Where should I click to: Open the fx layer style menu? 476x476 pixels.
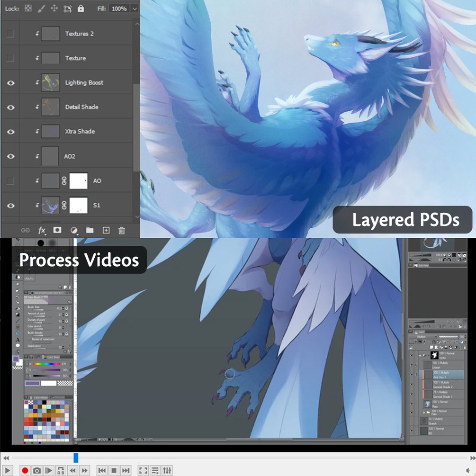tap(42, 231)
